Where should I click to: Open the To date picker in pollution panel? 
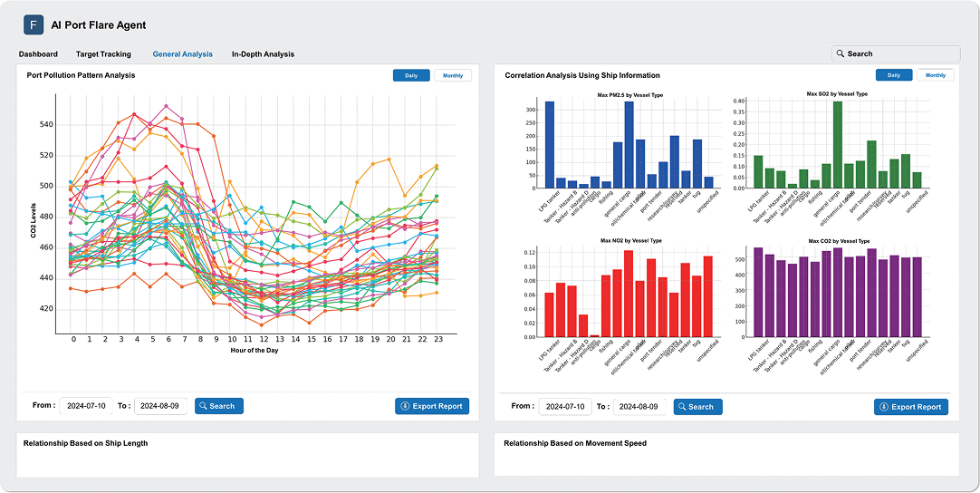pos(160,406)
